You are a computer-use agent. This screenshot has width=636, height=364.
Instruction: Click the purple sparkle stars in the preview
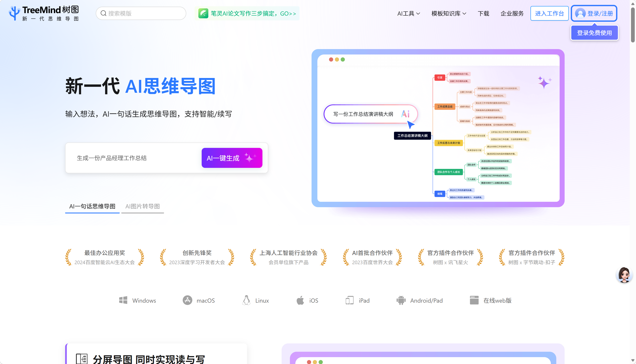[544, 83]
